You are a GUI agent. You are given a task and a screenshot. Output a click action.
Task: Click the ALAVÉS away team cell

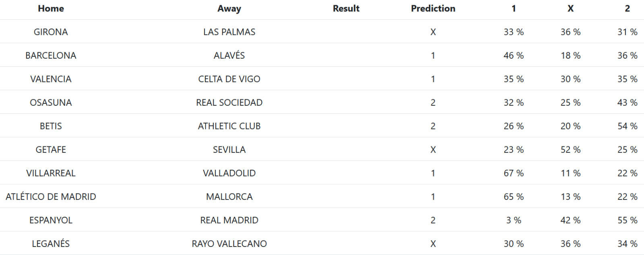click(x=229, y=56)
